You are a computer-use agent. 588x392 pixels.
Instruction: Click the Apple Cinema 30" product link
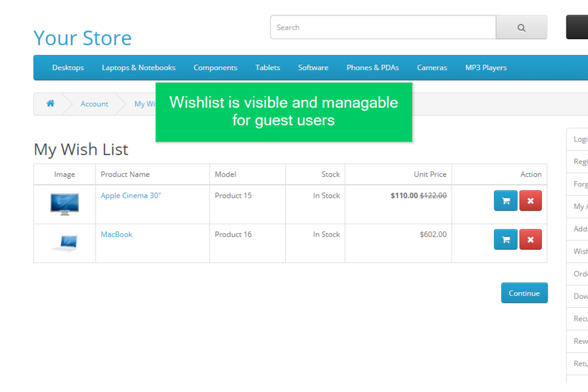point(131,196)
